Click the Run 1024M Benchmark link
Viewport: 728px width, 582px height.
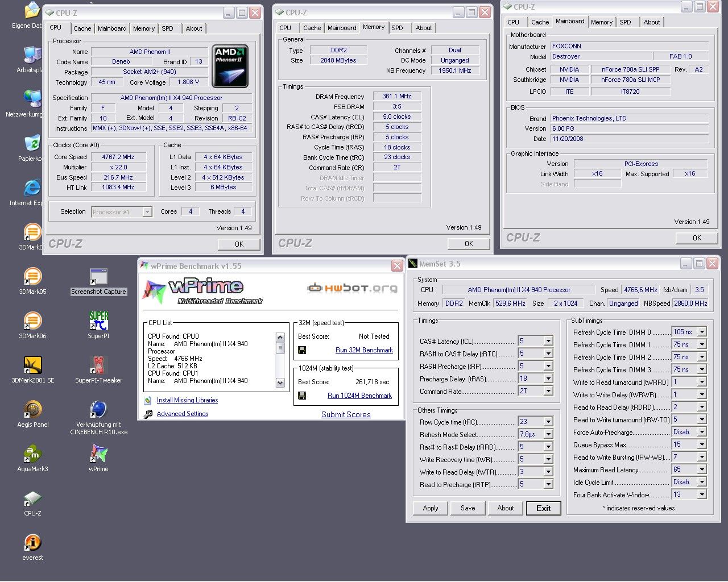click(359, 396)
